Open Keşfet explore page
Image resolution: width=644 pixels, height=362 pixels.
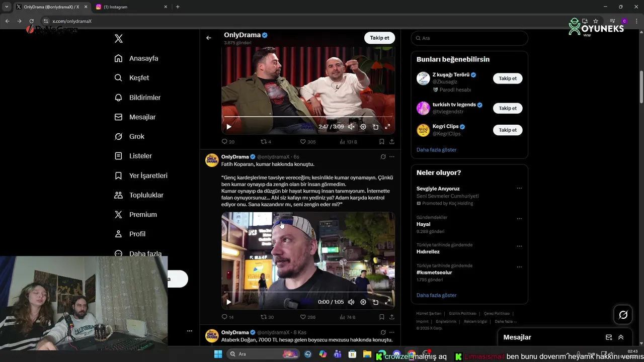tap(132, 78)
